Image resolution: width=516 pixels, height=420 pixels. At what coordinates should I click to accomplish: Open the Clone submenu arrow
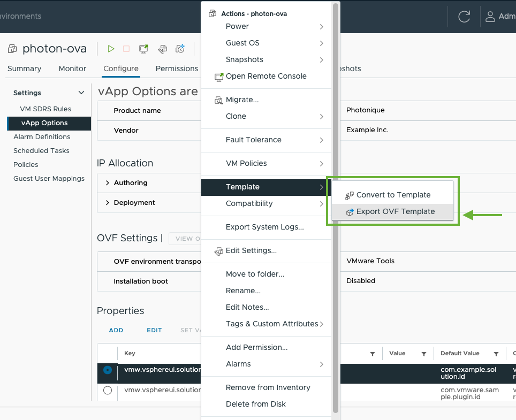tap(322, 117)
